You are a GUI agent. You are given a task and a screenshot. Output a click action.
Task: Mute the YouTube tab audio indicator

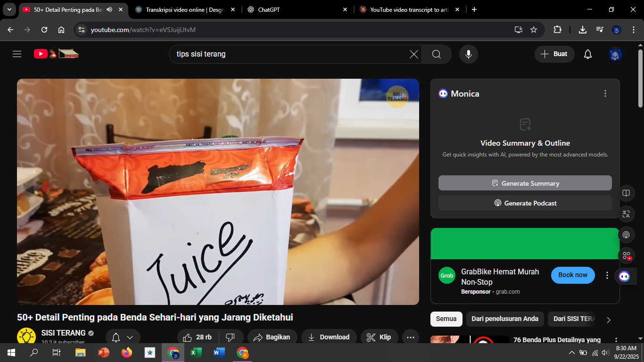click(109, 9)
